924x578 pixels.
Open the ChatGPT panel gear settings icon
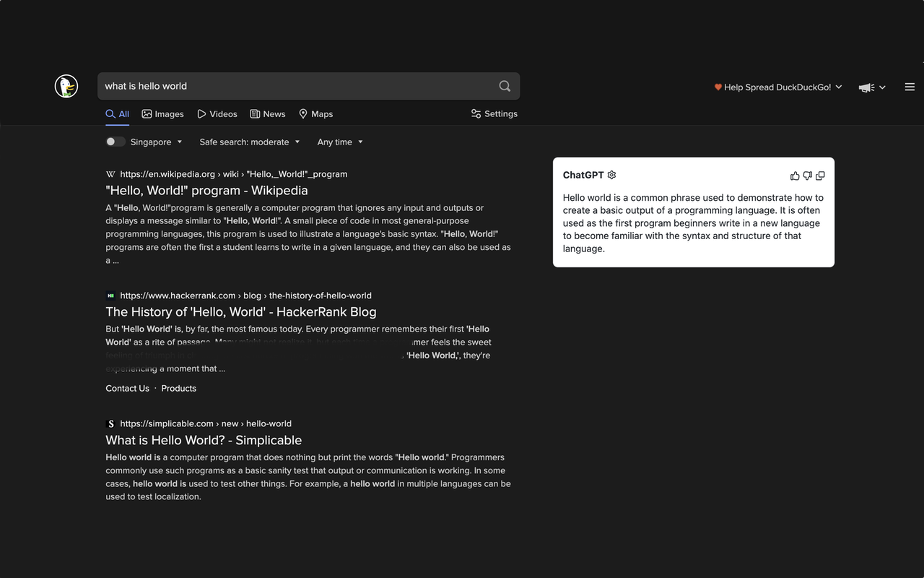(x=611, y=175)
